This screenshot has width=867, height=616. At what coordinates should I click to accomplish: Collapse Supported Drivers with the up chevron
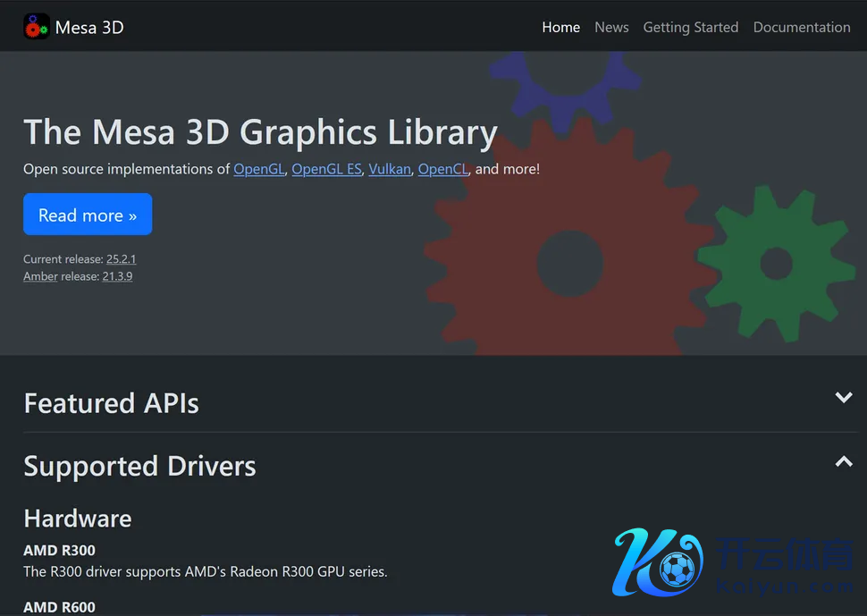click(x=843, y=461)
